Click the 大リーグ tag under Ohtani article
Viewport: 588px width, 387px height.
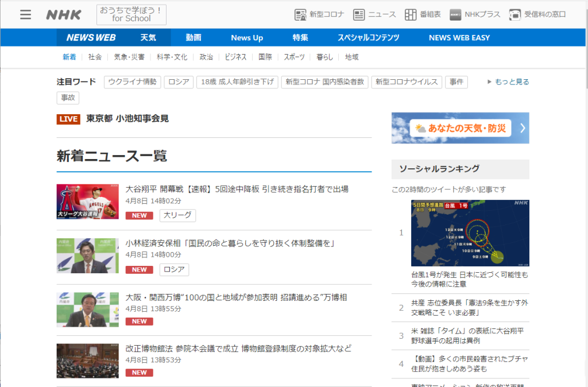tap(177, 215)
